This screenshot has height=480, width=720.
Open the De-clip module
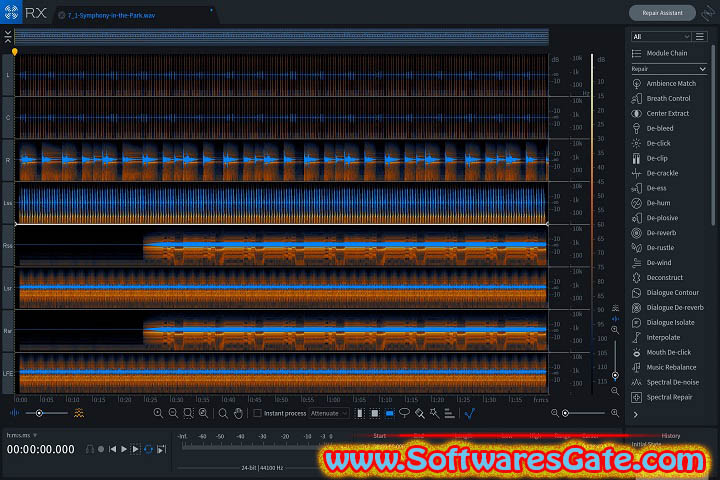click(650, 158)
